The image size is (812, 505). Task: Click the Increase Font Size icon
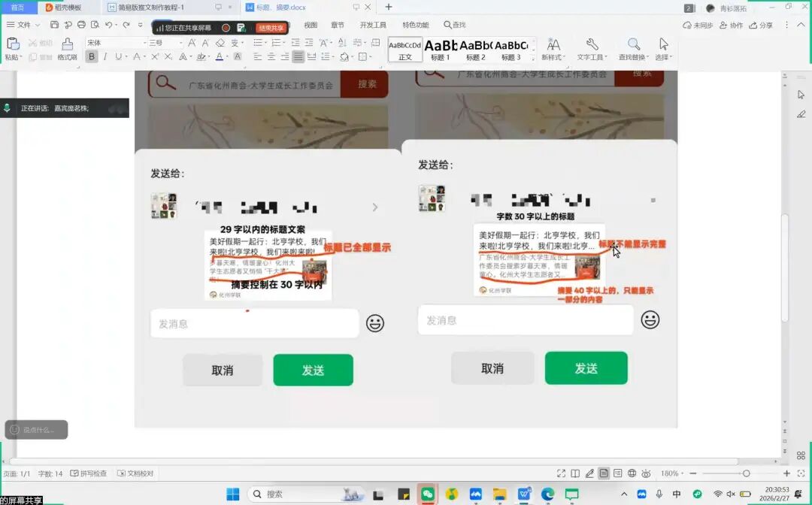[x=192, y=42]
